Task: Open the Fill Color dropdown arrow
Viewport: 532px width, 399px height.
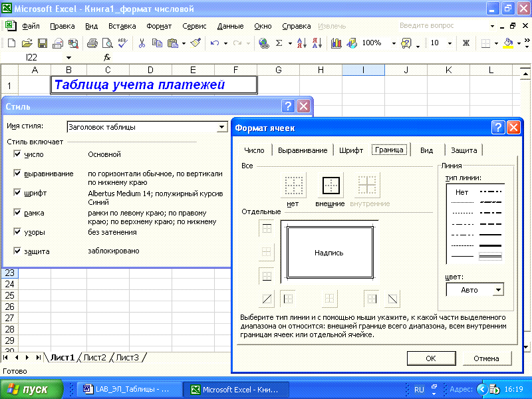Action: pyautogui.click(x=519, y=43)
